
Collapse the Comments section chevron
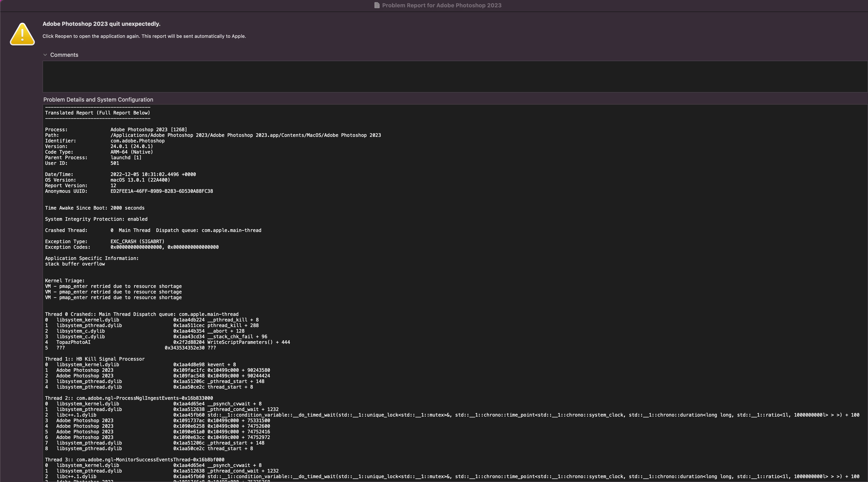45,55
